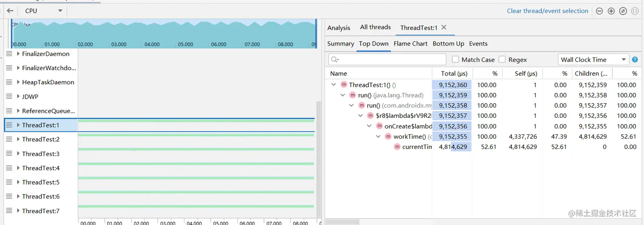Click the blue help question mark icon
Viewport: 644px width, 225px height.
[x=635, y=60]
